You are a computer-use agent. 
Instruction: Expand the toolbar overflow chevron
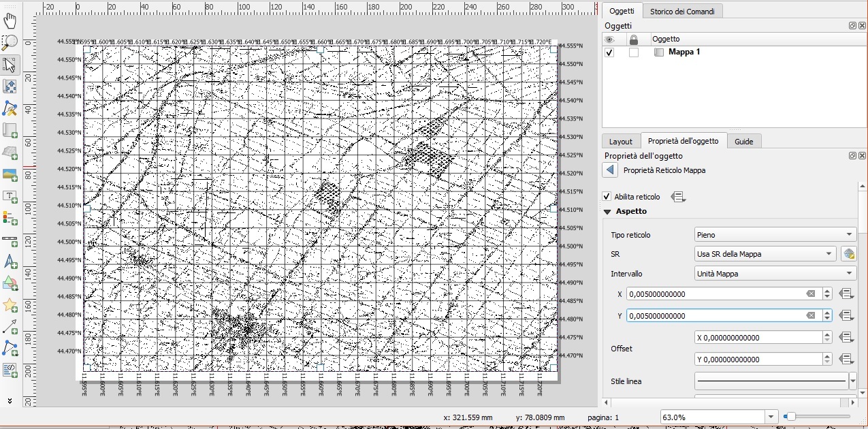point(10,400)
